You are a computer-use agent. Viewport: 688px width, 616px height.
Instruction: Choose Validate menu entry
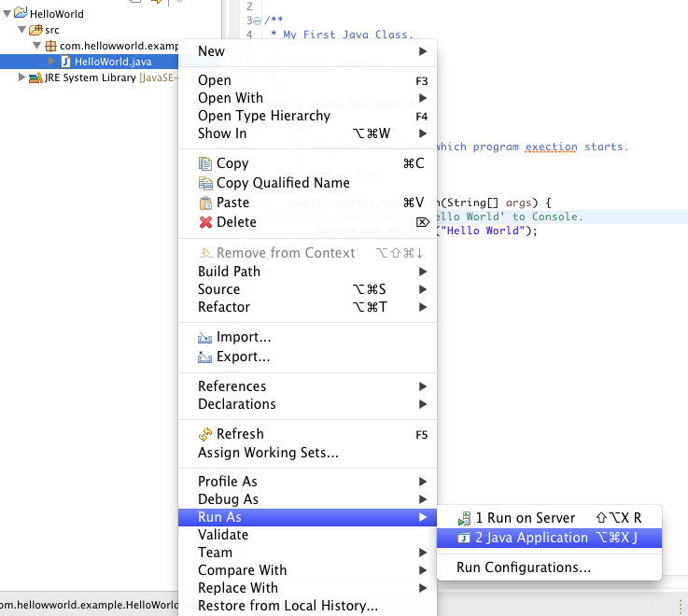(307, 535)
